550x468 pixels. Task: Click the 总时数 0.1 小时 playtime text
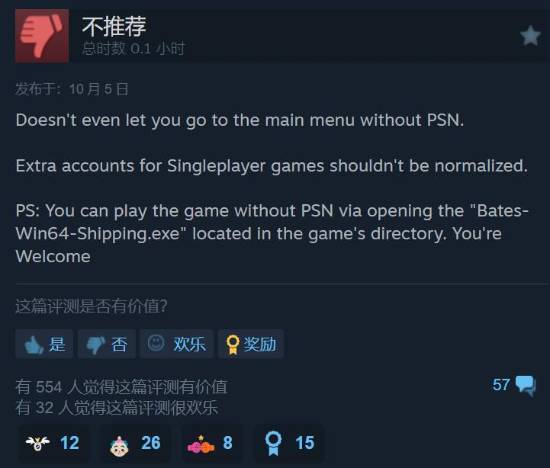coord(133,49)
